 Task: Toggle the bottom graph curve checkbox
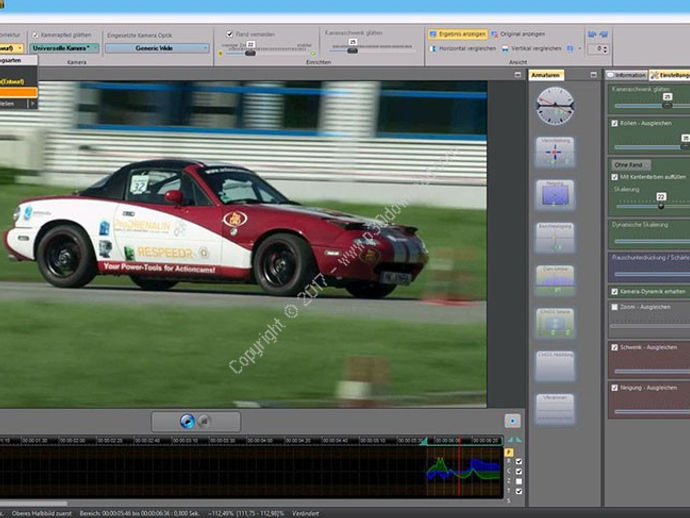[519, 492]
